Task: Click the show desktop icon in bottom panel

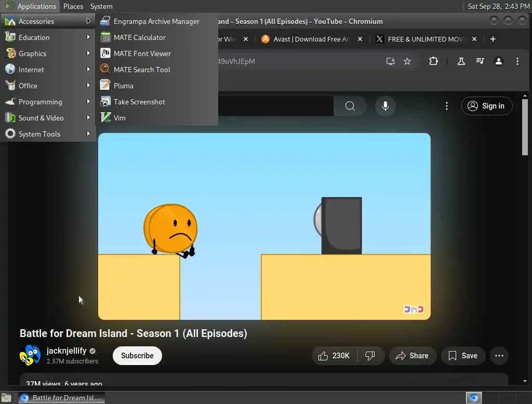Action: 6,398
